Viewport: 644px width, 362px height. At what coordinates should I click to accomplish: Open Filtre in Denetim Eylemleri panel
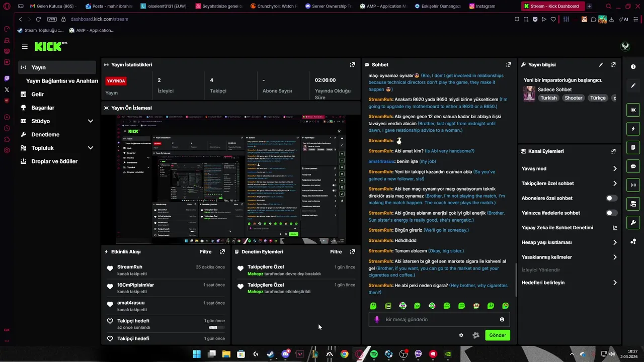tap(336, 252)
